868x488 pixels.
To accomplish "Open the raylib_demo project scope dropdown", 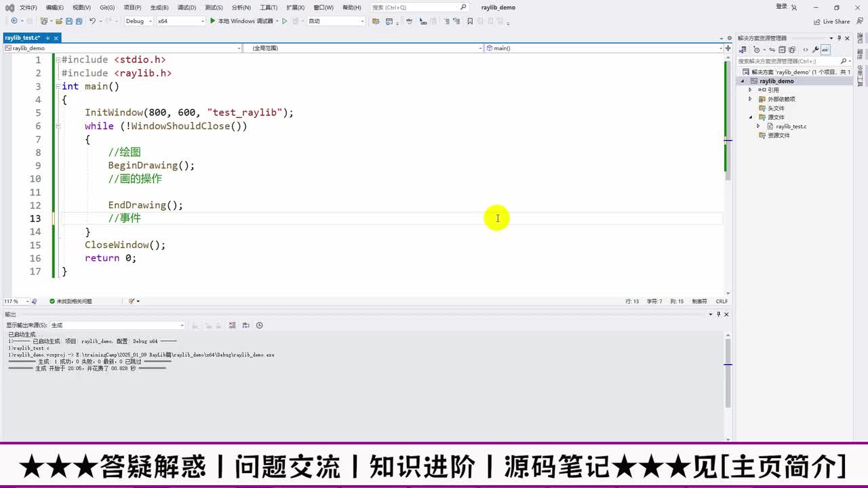I will [123, 48].
